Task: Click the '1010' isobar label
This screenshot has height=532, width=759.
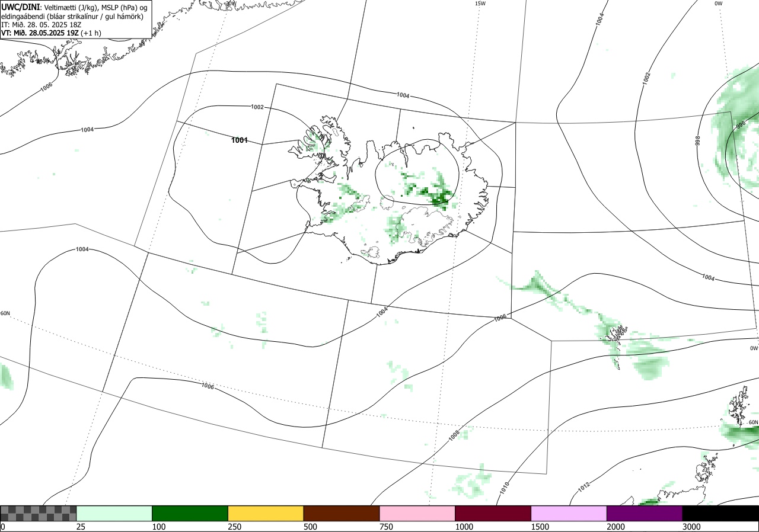Action: [x=504, y=488]
